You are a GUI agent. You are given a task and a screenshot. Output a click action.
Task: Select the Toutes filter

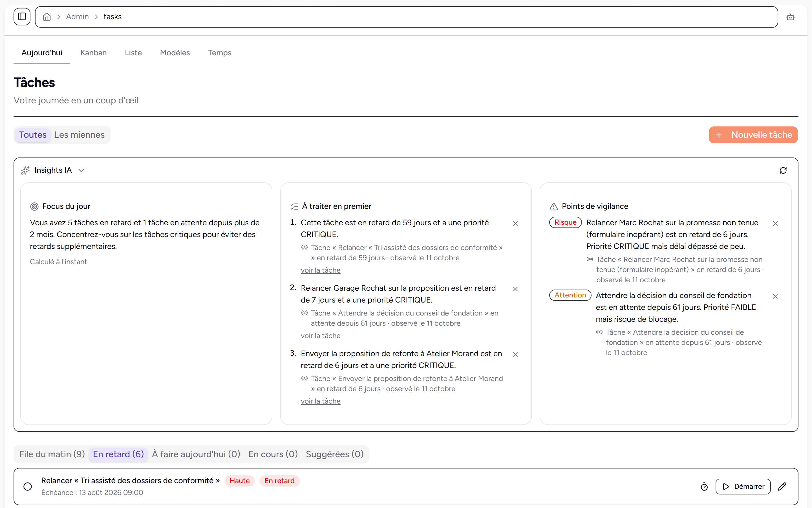coord(33,135)
